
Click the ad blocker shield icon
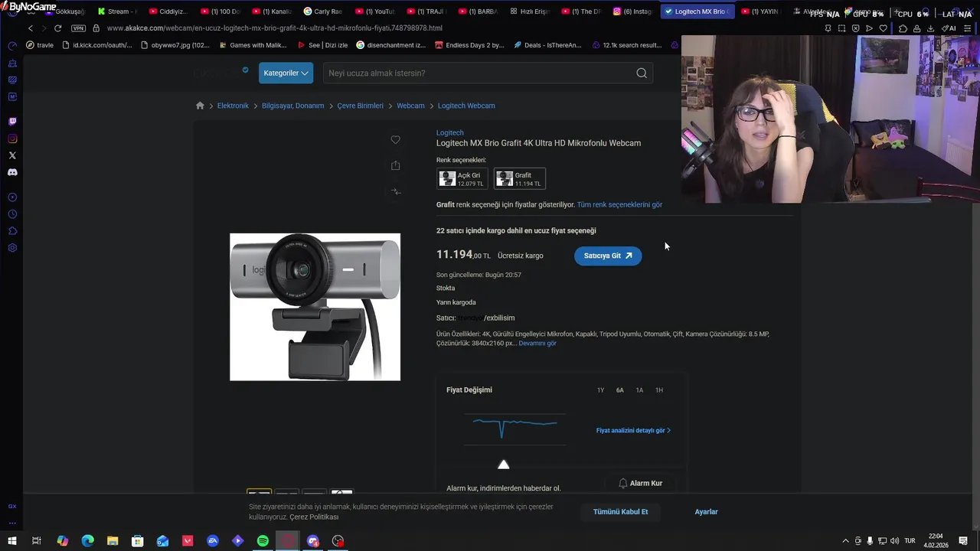point(855,28)
